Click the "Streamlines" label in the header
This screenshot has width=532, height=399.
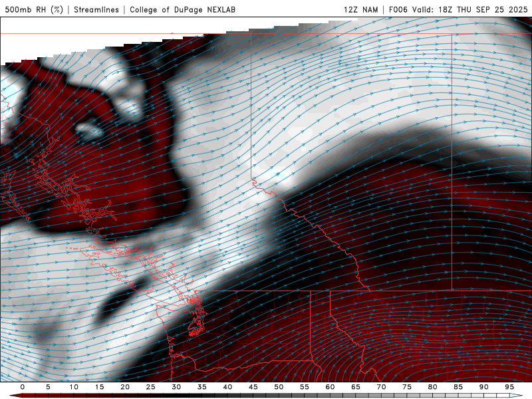96,9
